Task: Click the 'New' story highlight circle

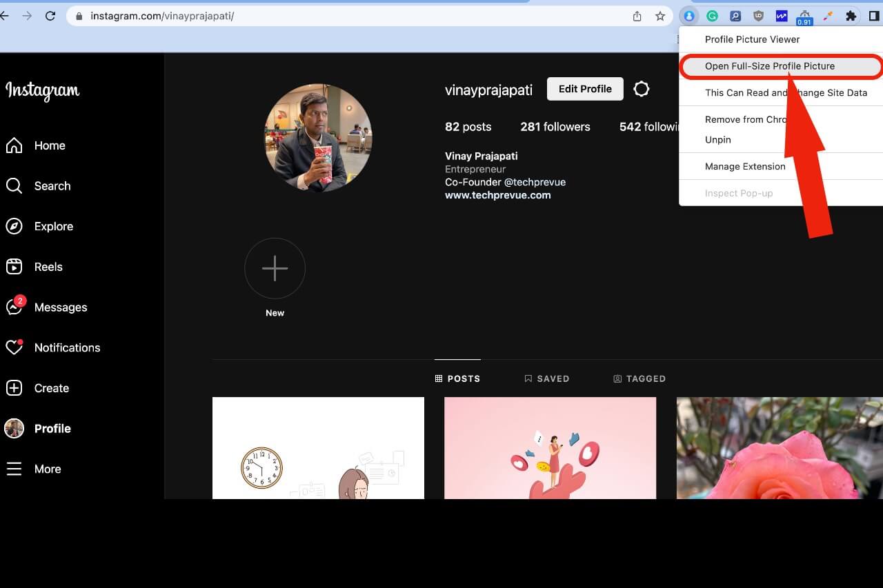Action: 275,269
